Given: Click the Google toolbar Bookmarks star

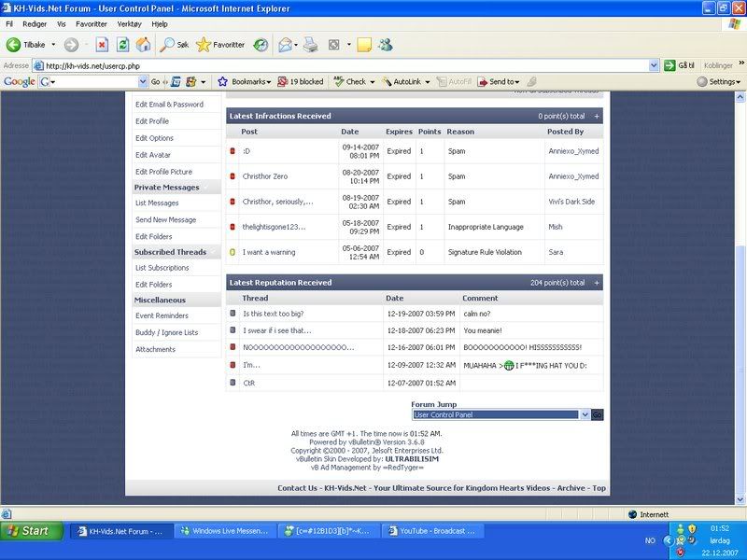Looking at the screenshot, I should (x=222, y=81).
